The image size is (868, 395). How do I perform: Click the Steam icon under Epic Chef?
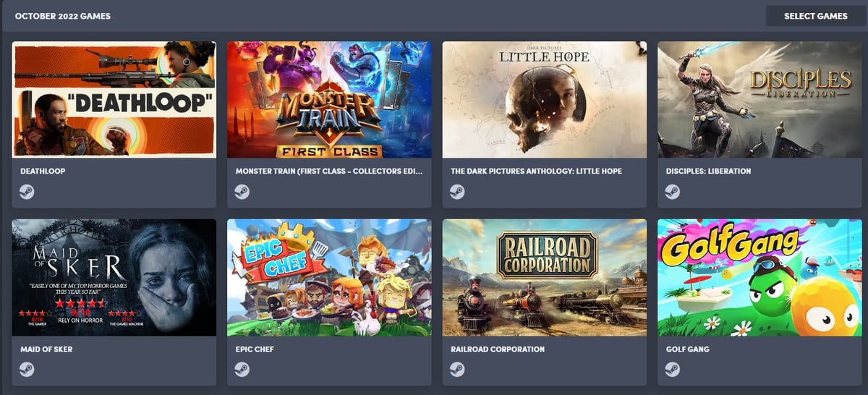pos(242,370)
